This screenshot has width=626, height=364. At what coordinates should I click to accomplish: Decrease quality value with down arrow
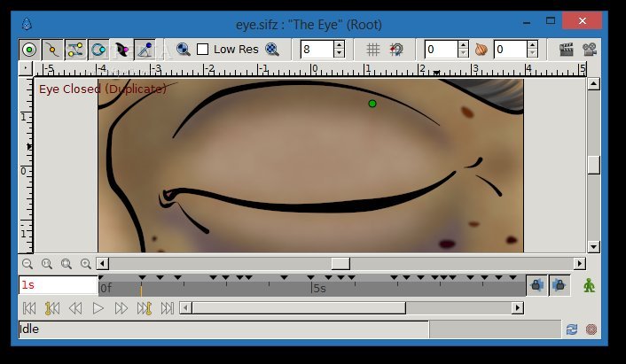(x=339, y=54)
